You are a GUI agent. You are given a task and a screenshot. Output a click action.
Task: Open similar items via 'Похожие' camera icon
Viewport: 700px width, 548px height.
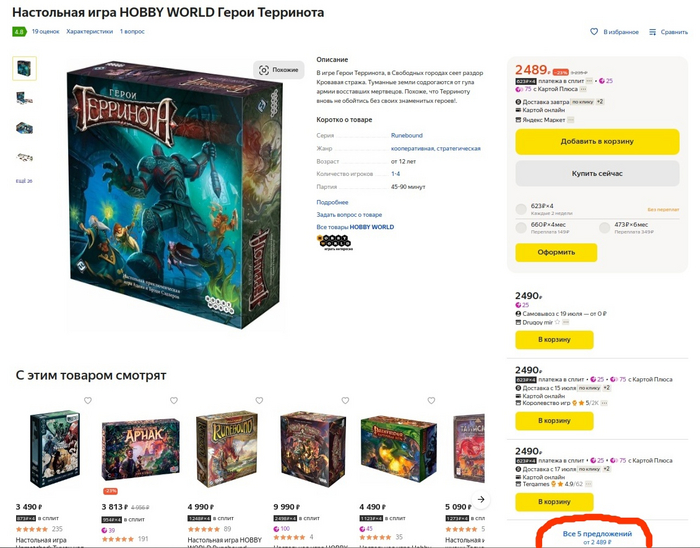tap(264, 70)
